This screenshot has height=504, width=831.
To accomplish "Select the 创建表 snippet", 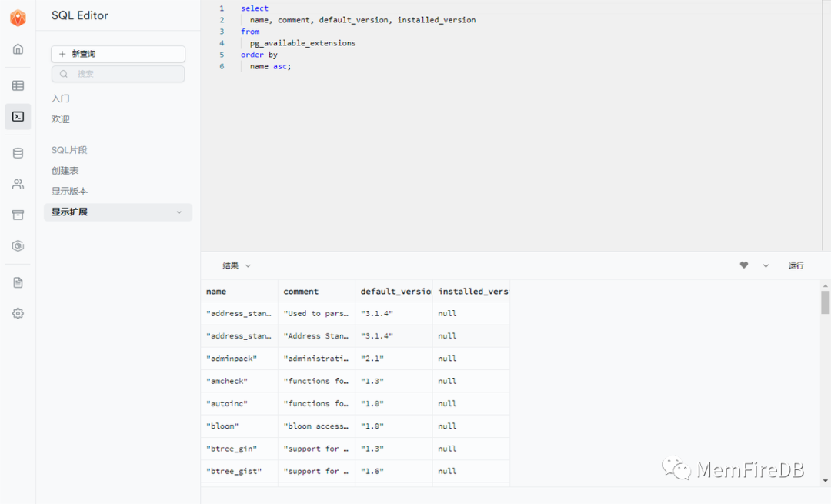I will [65, 171].
